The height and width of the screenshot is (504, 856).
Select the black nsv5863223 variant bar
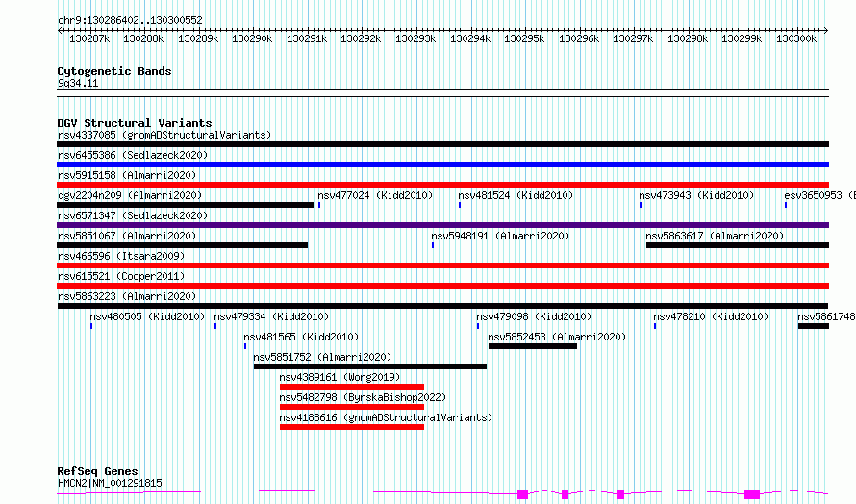pyautogui.click(x=442, y=306)
